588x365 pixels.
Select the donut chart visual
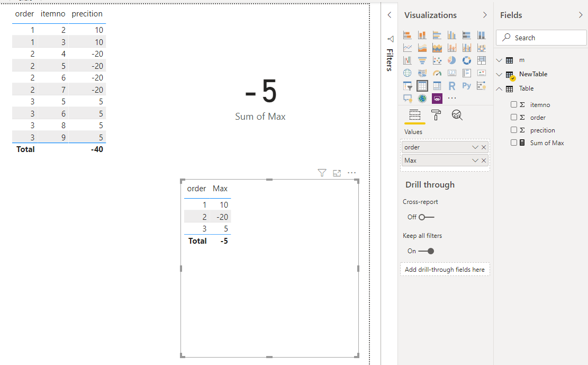[x=466, y=60]
